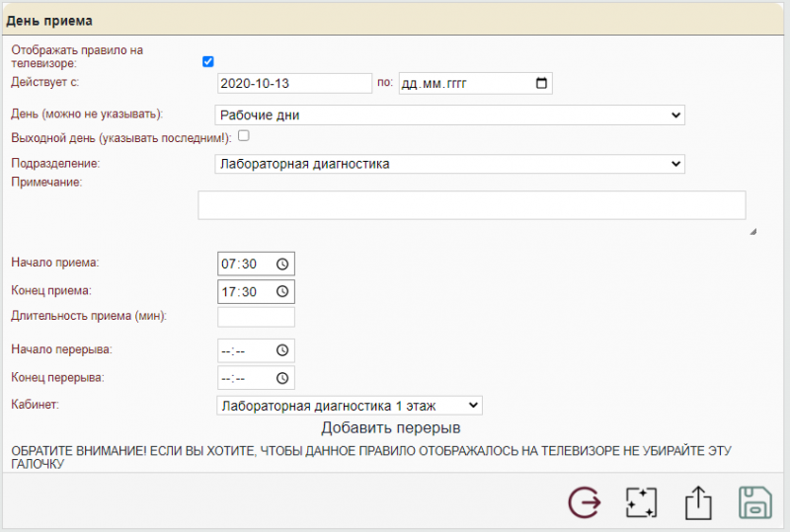Click 'Добавить перерыв' link

click(x=390, y=428)
